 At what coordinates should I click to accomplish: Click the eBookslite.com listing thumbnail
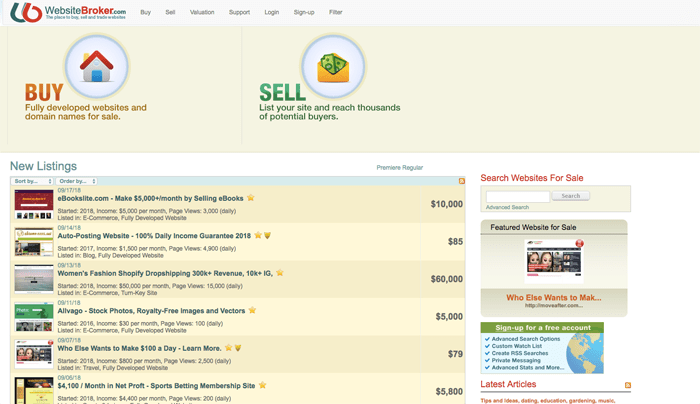point(34,204)
